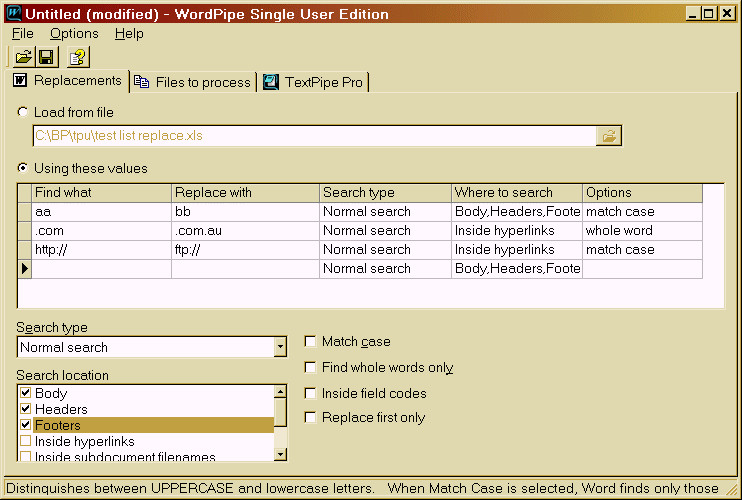
Task: Click 'whole word' Options cell
Action: tap(642, 231)
